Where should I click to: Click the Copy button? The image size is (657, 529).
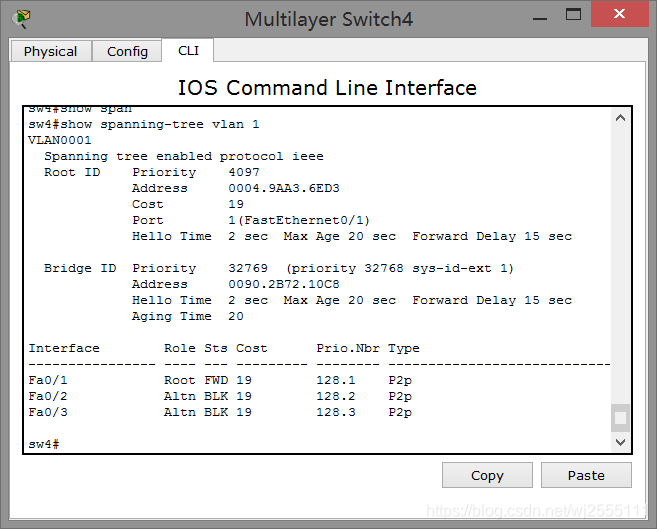coord(487,475)
